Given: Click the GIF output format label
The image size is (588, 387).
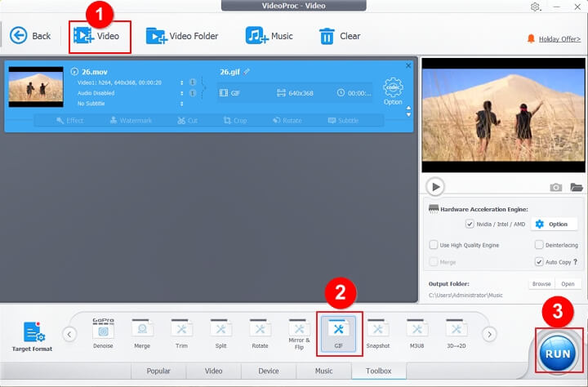Looking at the screenshot, I should point(229,93).
